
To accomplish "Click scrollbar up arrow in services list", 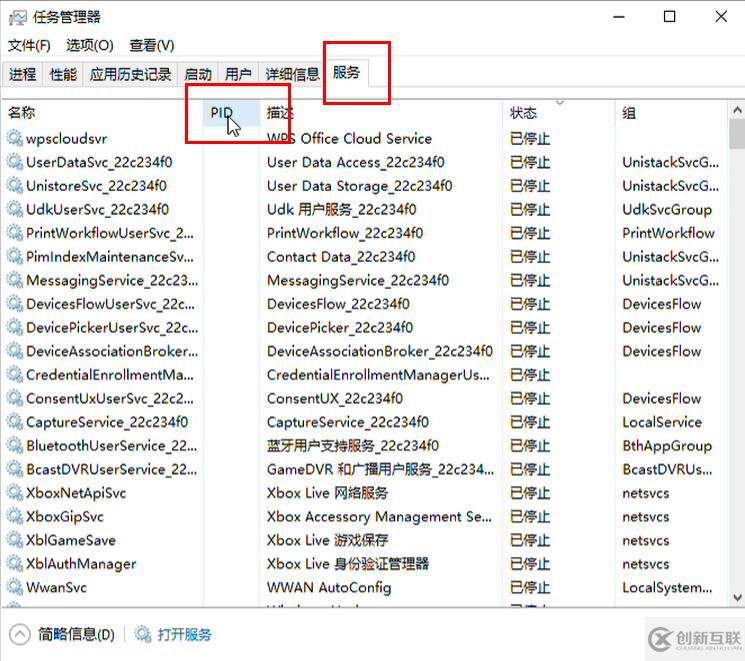I will tap(737, 110).
